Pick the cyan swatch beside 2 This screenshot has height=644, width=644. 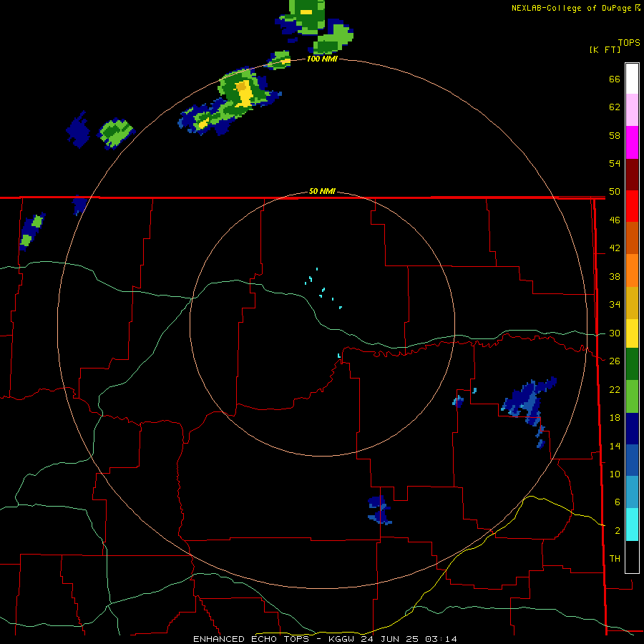(632, 525)
